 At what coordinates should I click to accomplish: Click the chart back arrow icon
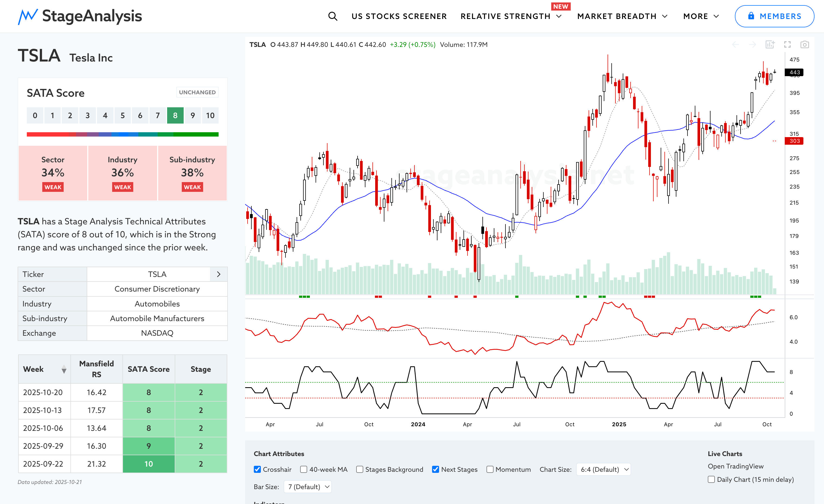point(735,44)
